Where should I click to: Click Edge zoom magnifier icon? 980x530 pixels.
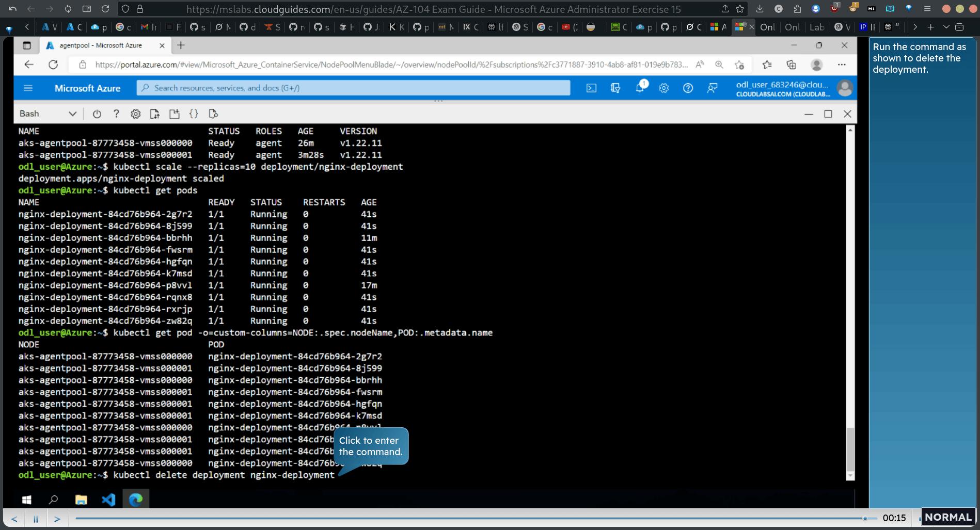click(719, 65)
